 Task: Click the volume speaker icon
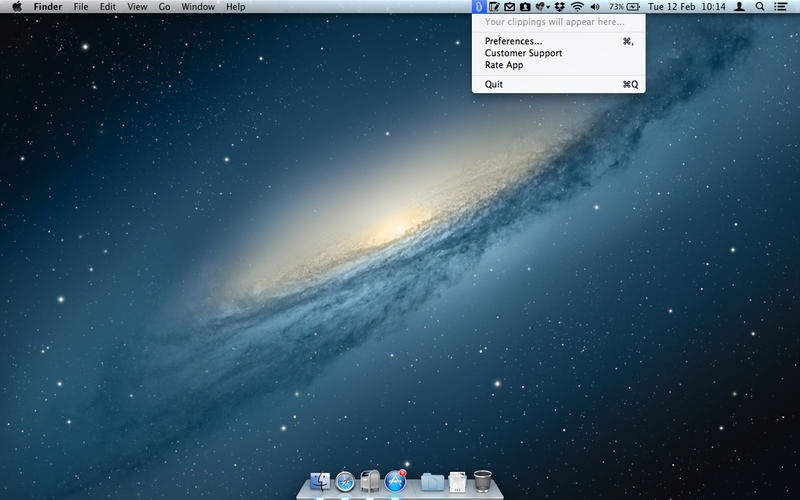tap(596, 7)
